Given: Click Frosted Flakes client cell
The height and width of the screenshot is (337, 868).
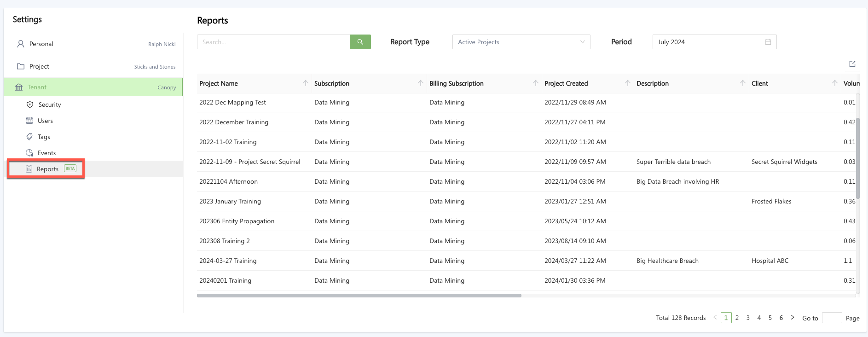Looking at the screenshot, I should coord(771,201).
